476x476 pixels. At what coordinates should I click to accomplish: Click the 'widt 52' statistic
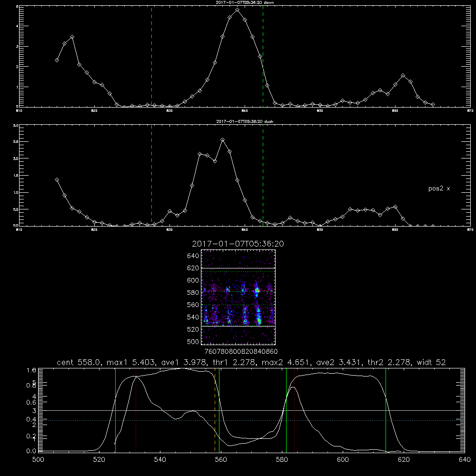(431, 362)
